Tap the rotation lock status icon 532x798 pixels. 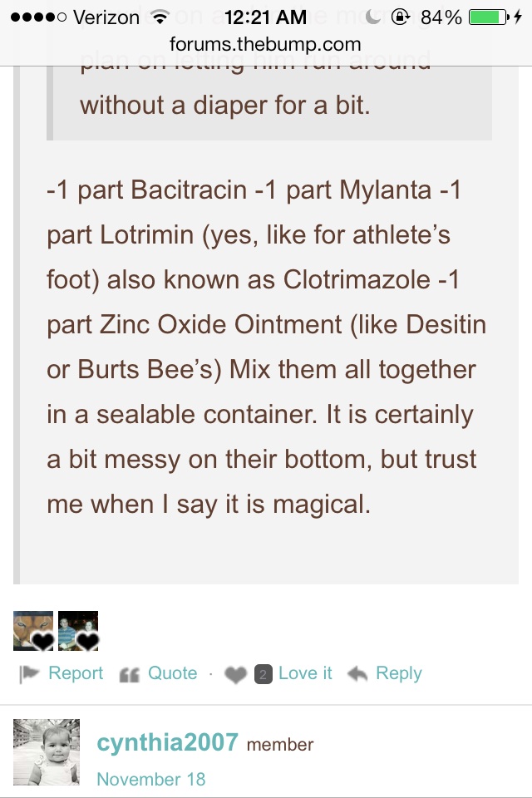point(401,17)
